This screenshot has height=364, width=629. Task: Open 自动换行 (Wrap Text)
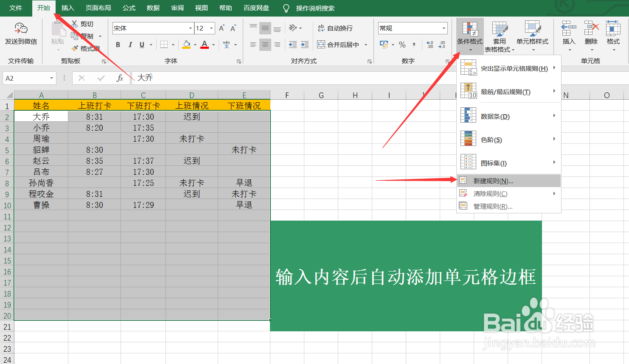pos(335,28)
